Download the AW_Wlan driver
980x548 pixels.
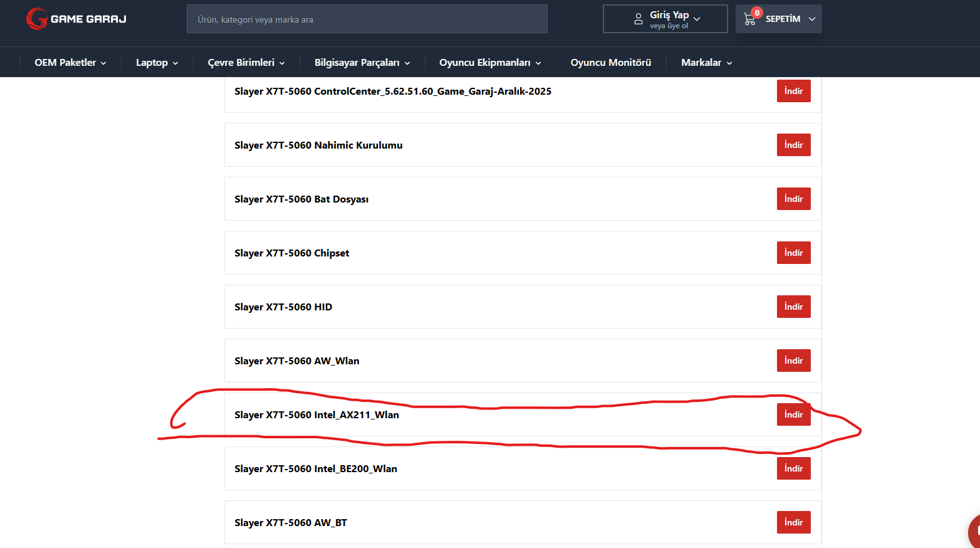click(x=794, y=361)
